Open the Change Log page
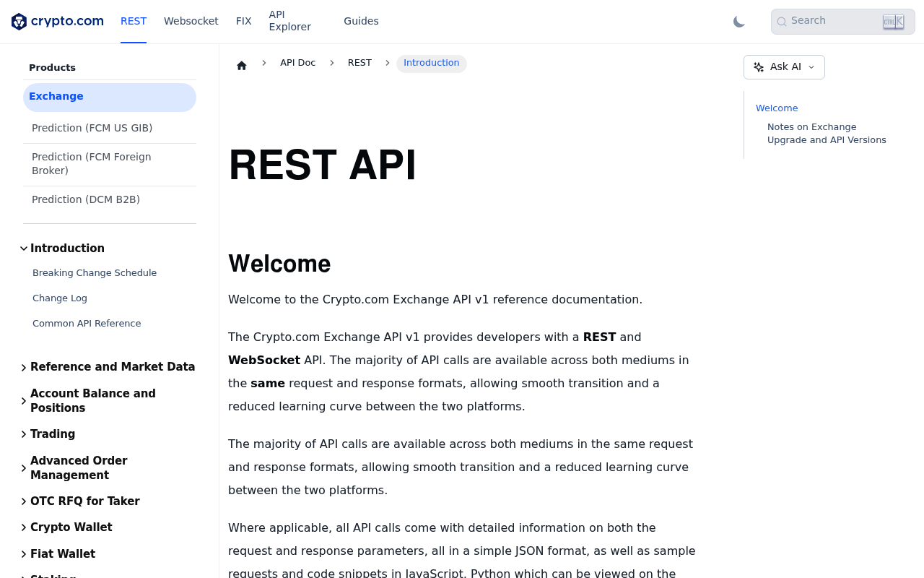Screen dimensions: 924x578 tap(60, 298)
